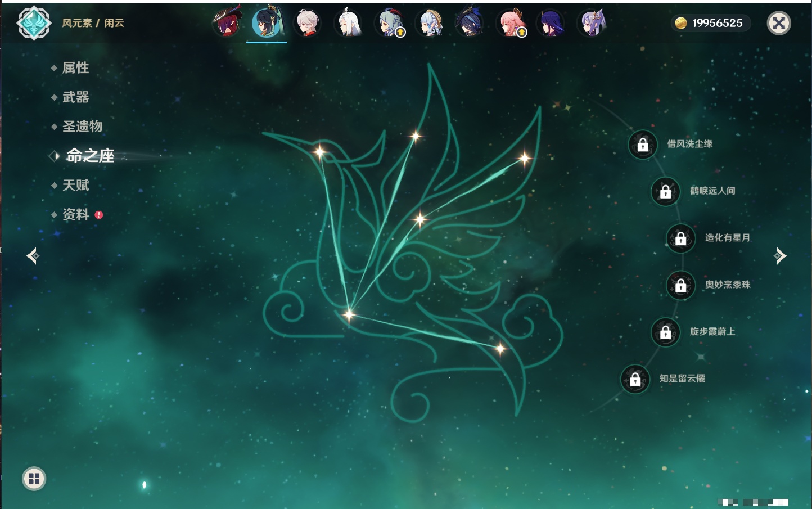The image size is (812, 509).
Task: Select the Ayaka avatar wearing straw hat
Action: click(x=430, y=23)
